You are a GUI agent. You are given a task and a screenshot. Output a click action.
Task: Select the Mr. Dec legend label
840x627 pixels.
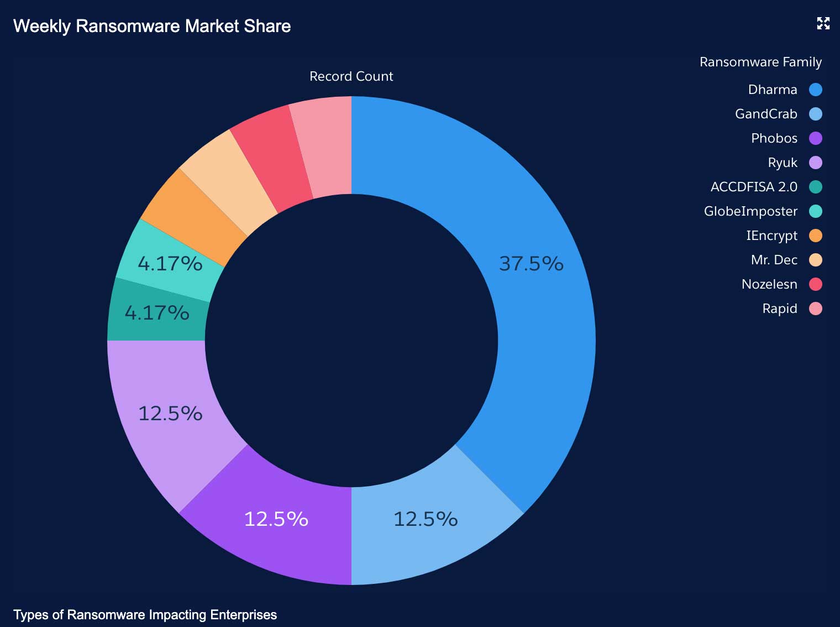click(x=774, y=260)
